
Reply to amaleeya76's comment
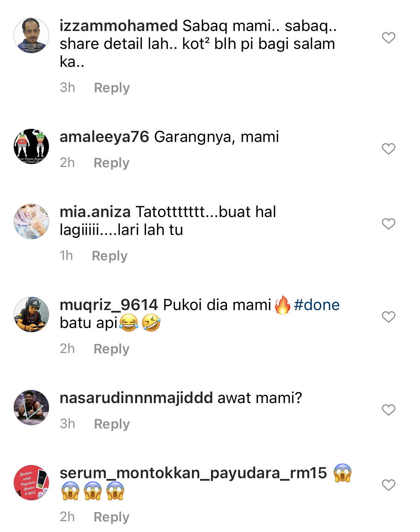click(111, 163)
